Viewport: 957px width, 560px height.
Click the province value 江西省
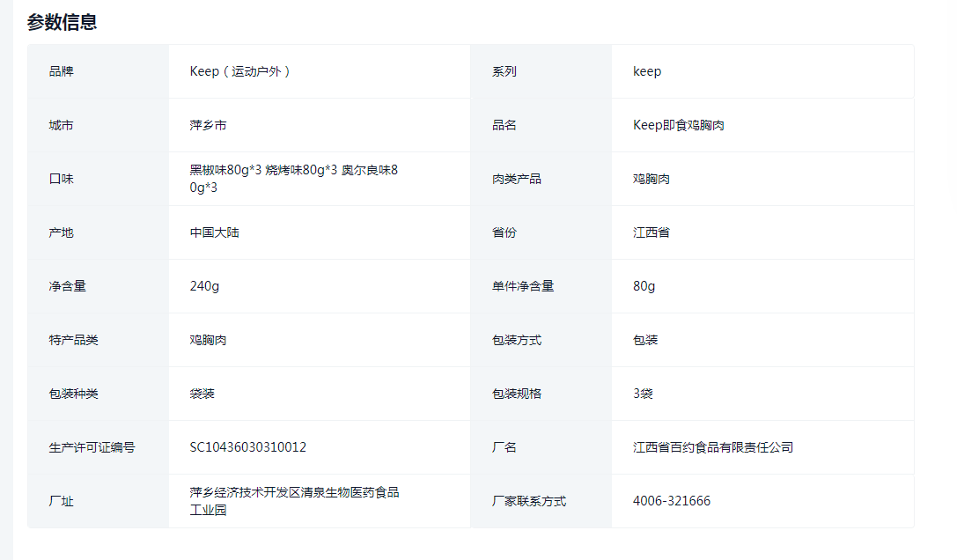coord(651,232)
